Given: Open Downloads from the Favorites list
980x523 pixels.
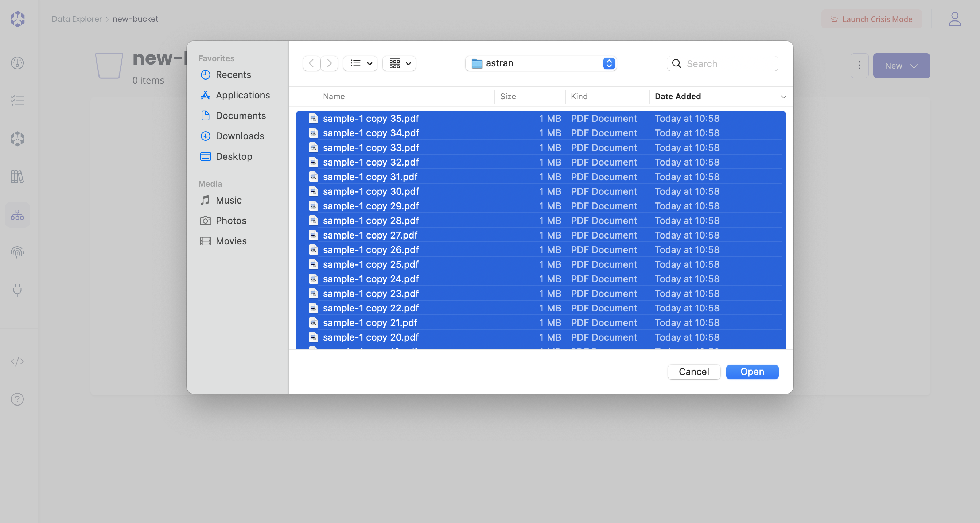Looking at the screenshot, I should [240, 136].
